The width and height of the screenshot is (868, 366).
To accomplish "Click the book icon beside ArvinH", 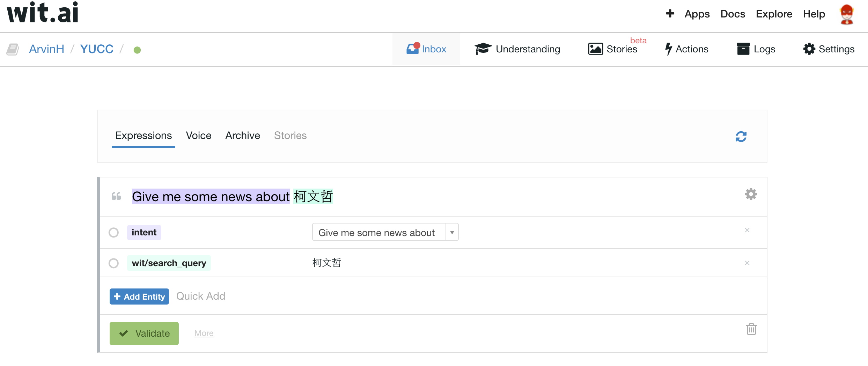I will tap(13, 49).
